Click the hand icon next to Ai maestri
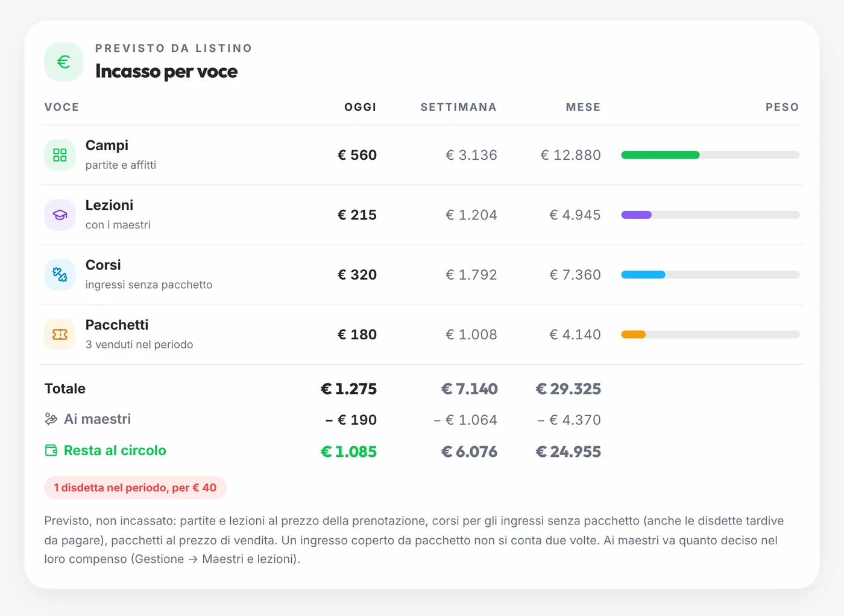 click(51, 419)
